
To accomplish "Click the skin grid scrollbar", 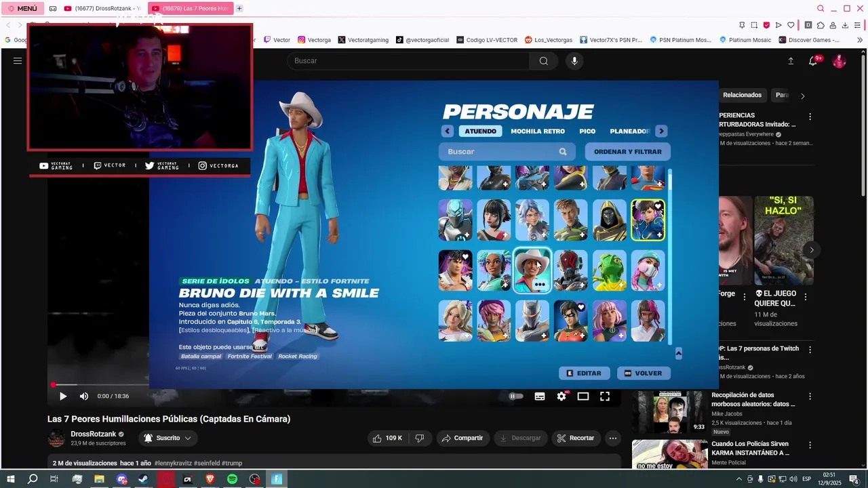I will point(670,256).
